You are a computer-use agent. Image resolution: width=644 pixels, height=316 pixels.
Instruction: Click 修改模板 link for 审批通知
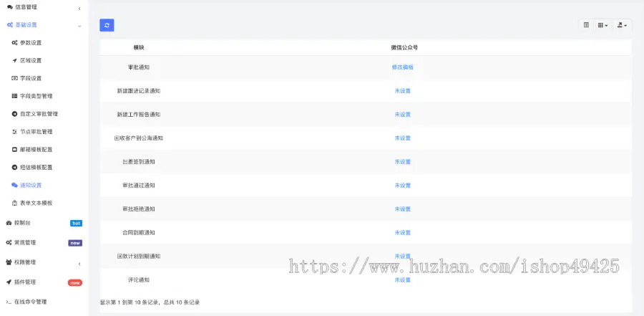[x=402, y=67]
